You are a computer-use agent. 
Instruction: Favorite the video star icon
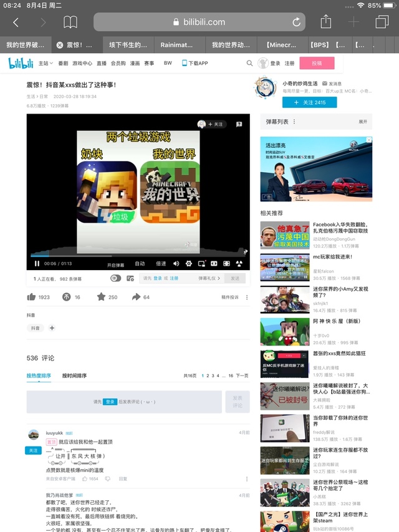[x=101, y=297]
